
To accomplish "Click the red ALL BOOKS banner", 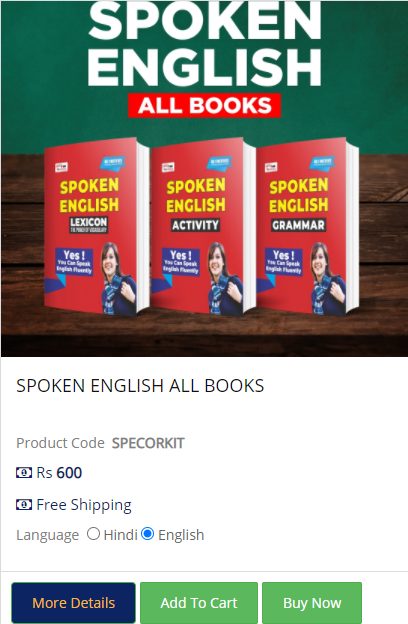I will click(x=205, y=106).
